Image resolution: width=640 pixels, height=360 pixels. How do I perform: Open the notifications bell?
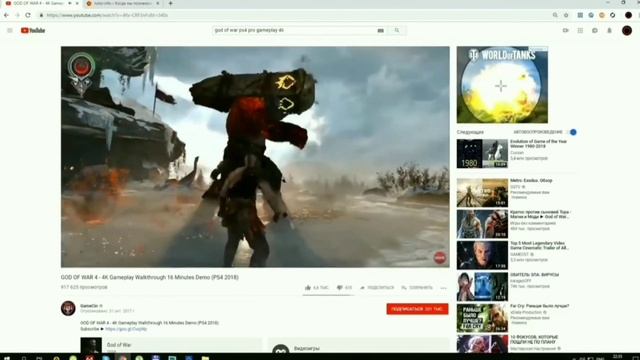609,31
